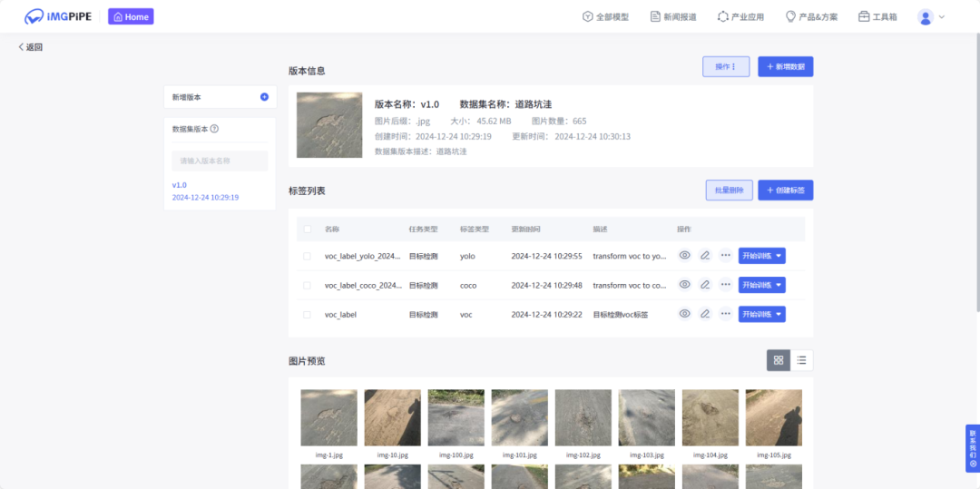Viewport: 980px width, 489px height.
Task: View voc_label_coco label with eye icon
Action: [685, 285]
